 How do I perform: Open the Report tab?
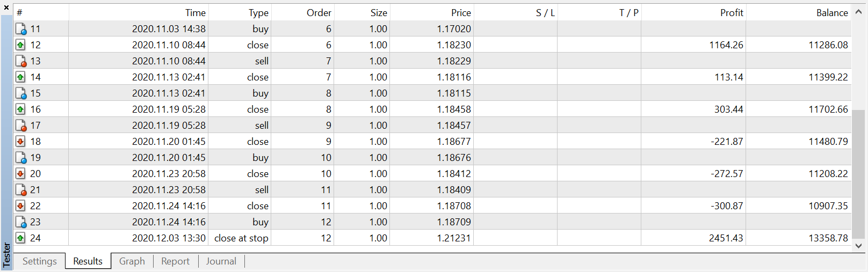pyautogui.click(x=176, y=261)
